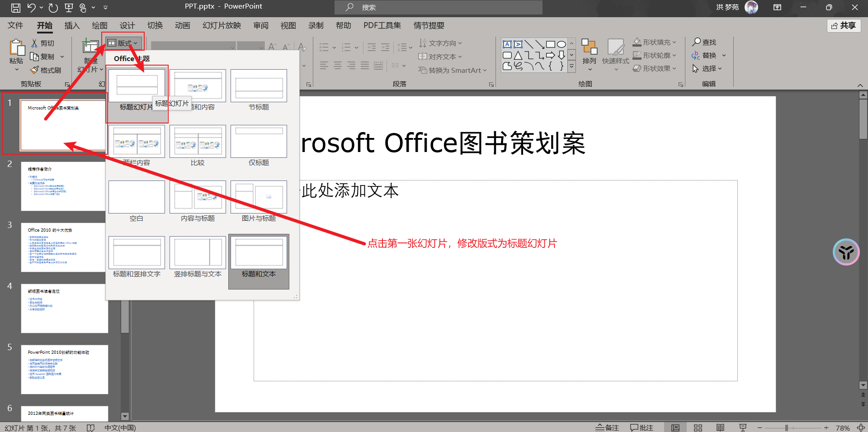
Task: Choose the Title and Text (标题和文本) layout
Action: pyautogui.click(x=259, y=261)
